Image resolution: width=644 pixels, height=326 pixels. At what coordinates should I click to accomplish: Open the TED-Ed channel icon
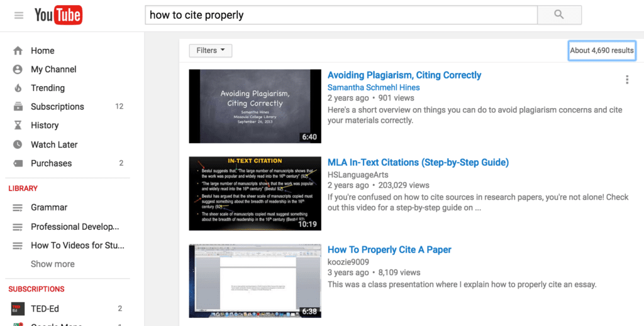tap(18, 308)
